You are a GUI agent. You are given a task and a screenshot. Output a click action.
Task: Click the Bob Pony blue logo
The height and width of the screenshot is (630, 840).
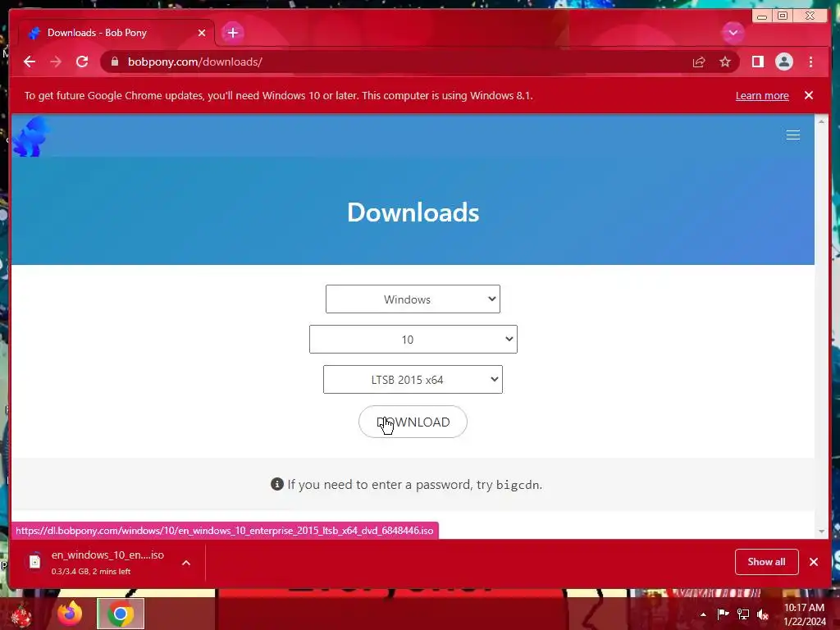31,137
